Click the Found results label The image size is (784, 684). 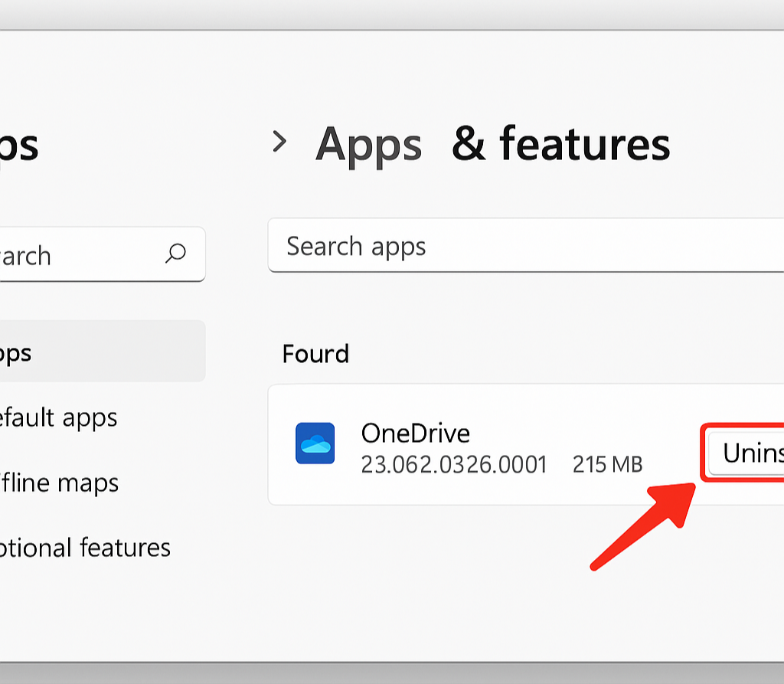[315, 355]
